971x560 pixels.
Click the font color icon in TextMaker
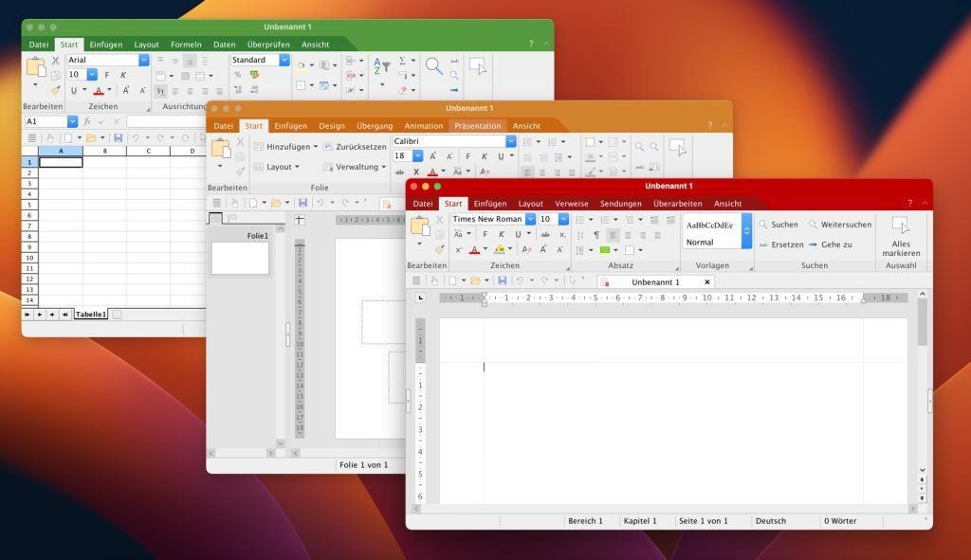point(474,249)
